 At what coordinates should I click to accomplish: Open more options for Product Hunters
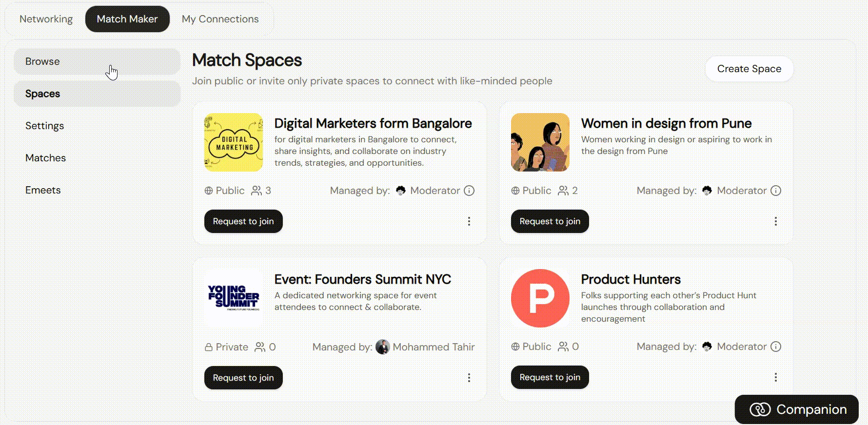[776, 377]
